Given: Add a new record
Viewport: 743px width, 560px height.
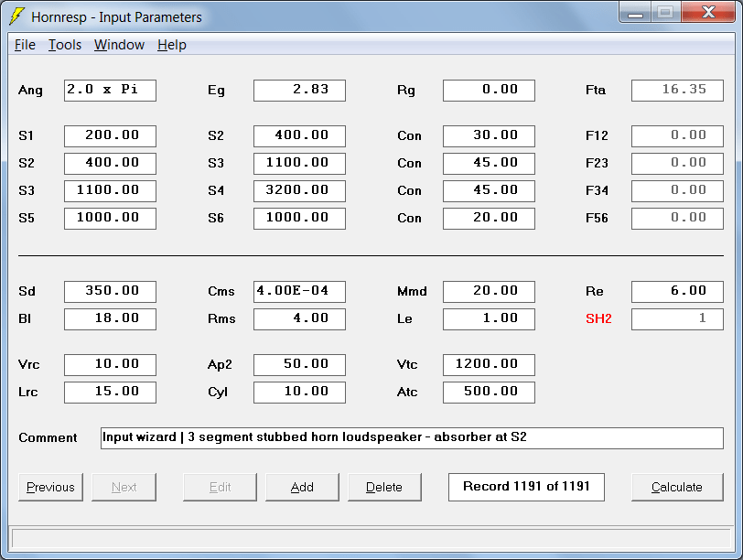Looking at the screenshot, I should (302, 487).
